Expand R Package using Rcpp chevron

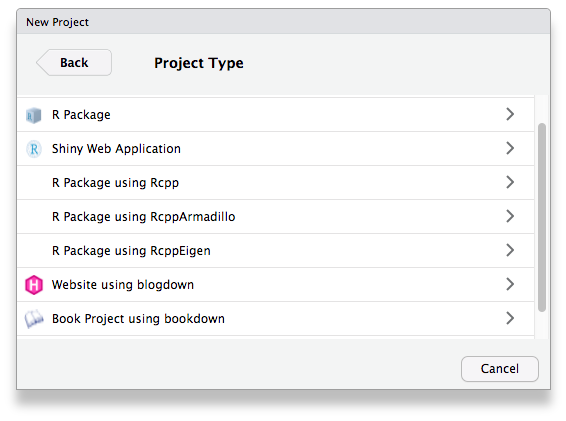tap(510, 182)
